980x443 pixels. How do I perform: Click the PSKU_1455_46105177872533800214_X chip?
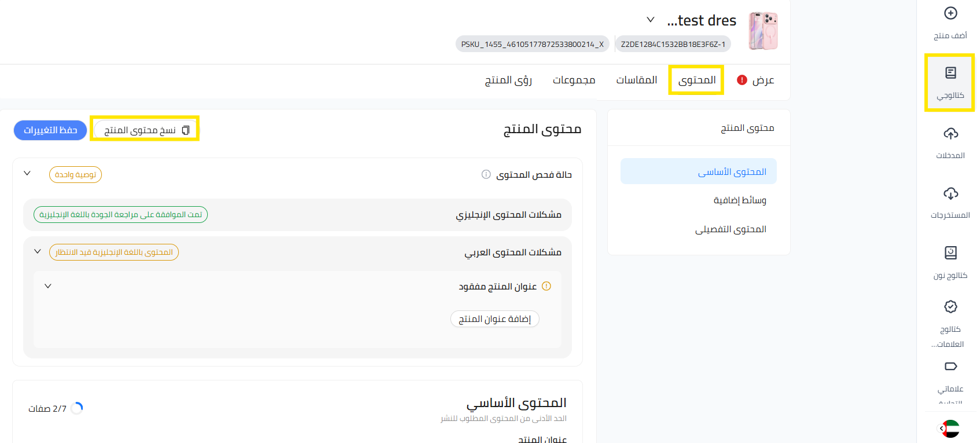point(533,44)
